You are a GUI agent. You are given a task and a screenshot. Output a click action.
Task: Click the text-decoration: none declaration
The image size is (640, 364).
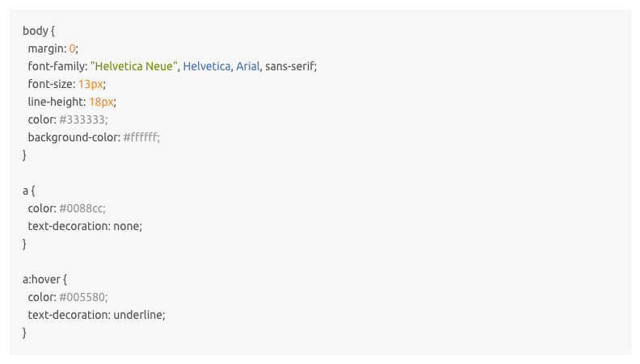click(x=85, y=226)
